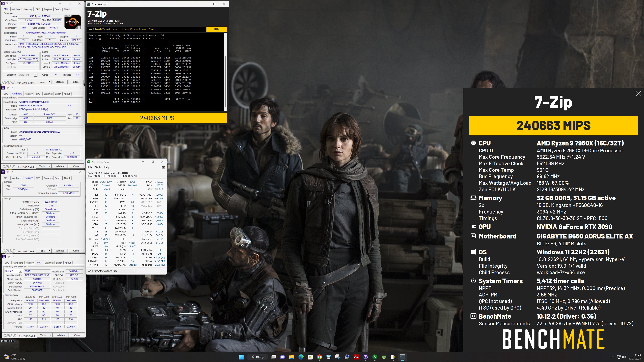Select the DDR5-6200 speed value in ZenTimings

coord(106,182)
